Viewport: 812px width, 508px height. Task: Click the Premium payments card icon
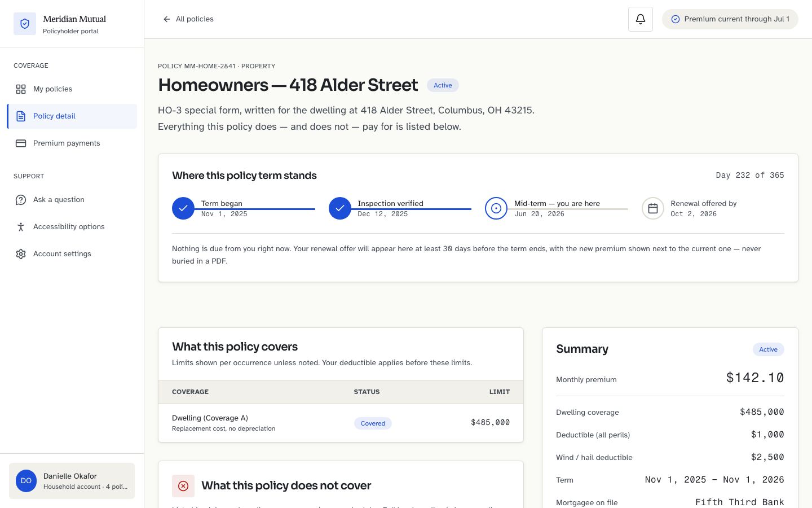pyautogui.click(x=21, y=143)
